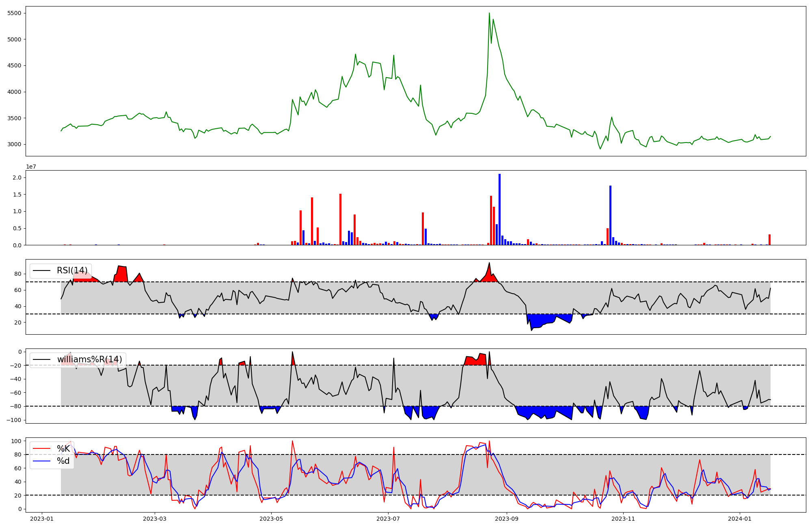This screenshot has width=812, height=528.
Task: Click the %d legend text
Action: coord(63,461)
